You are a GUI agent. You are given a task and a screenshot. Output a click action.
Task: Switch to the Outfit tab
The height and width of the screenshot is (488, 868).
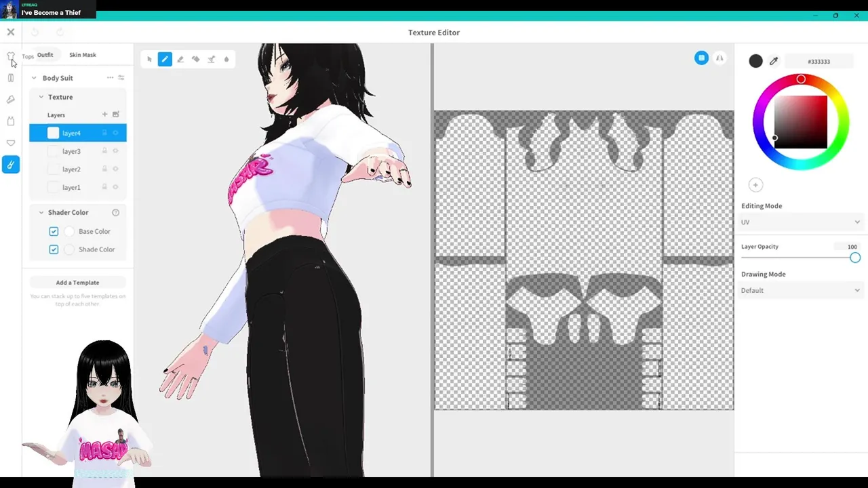pyautogui.click(x=45, y=55)
